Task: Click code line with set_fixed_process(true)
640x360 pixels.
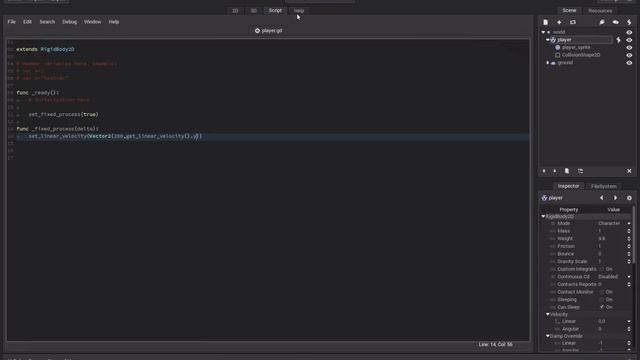Action: click(x=63, y=115)
